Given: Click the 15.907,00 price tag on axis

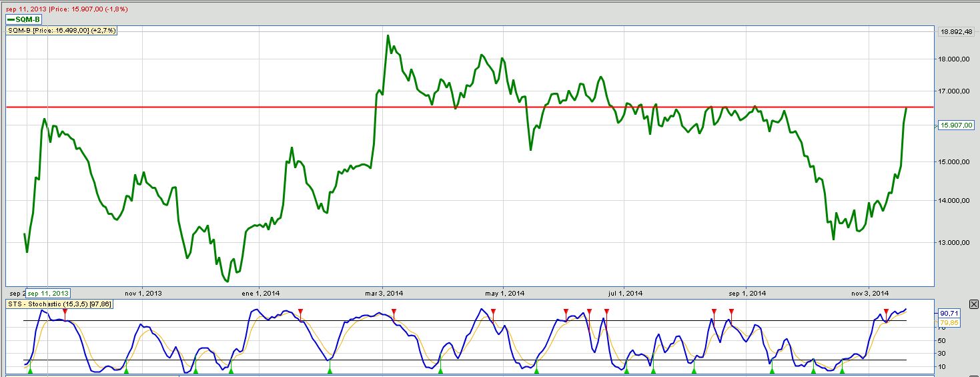Looking at the screenshot, I should pos(957,125).
